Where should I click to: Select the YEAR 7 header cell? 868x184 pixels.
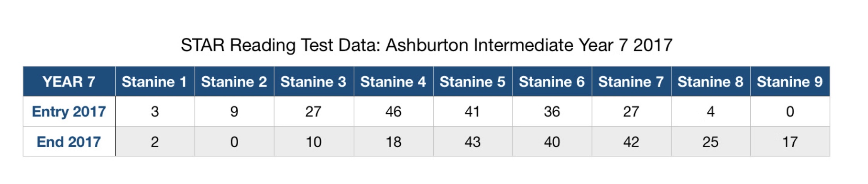[69, 82]
